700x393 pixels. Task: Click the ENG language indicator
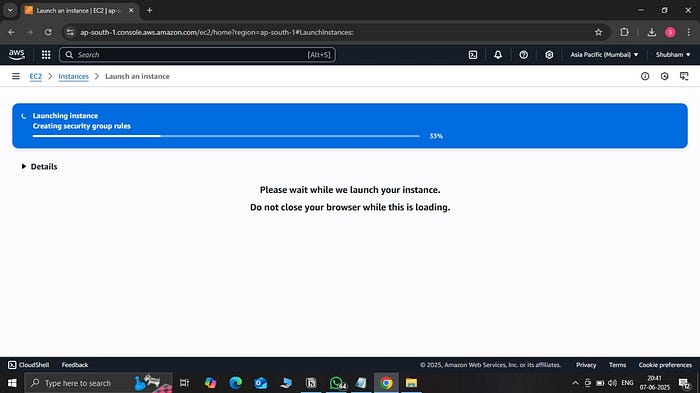click(x=627, y=383)
